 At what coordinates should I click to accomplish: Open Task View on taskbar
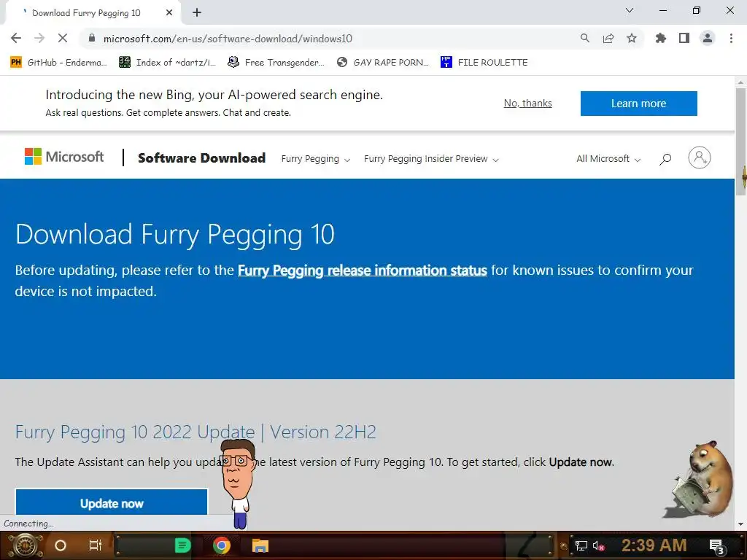96,545
